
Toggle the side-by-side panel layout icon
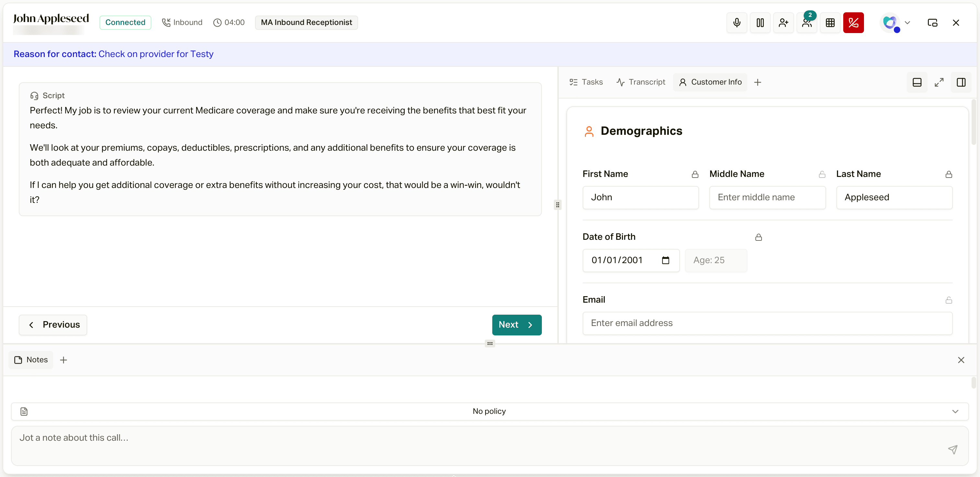tap(961, 82)
